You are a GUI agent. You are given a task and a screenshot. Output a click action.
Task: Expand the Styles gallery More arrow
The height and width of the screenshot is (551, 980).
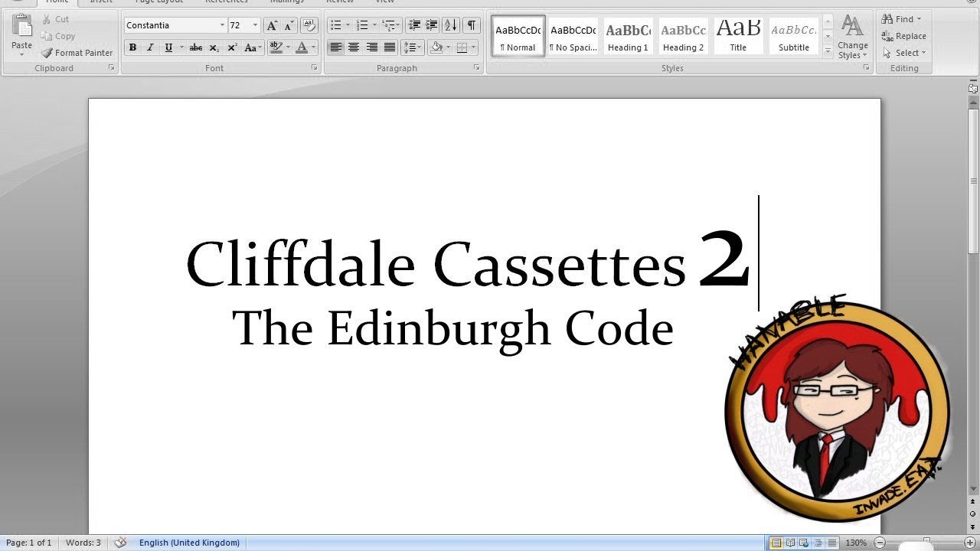(828, 51)
